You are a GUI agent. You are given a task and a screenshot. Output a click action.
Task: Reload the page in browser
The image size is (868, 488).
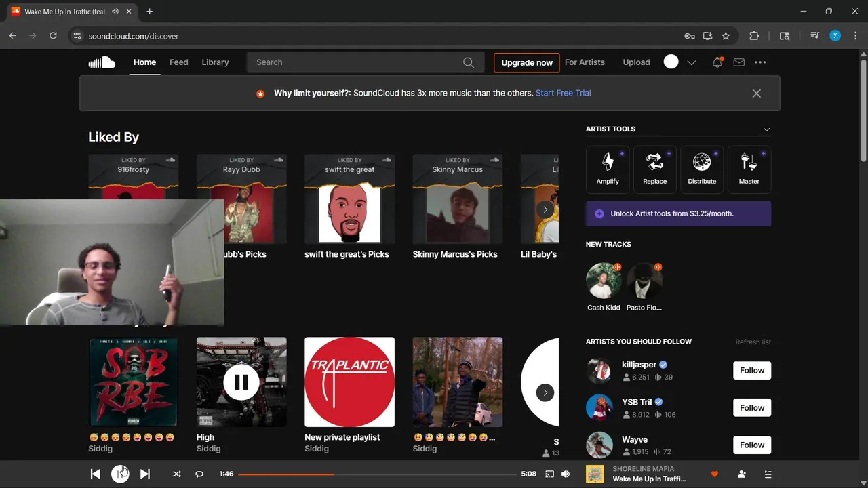(53, 36)
